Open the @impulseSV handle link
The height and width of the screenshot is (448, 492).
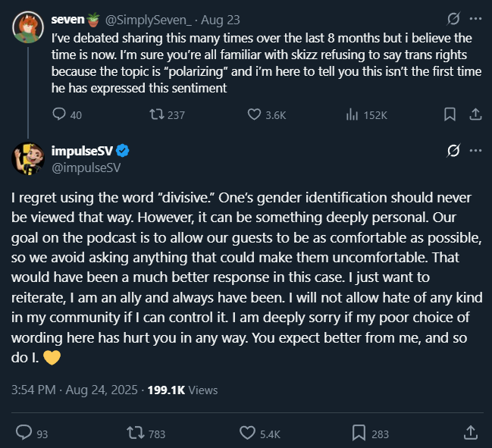click(x=87, y=165)
